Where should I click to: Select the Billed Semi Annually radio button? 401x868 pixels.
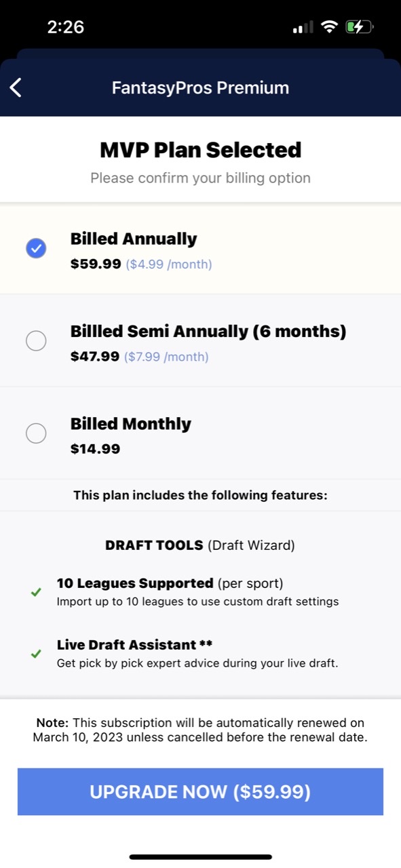pos(36,340)
